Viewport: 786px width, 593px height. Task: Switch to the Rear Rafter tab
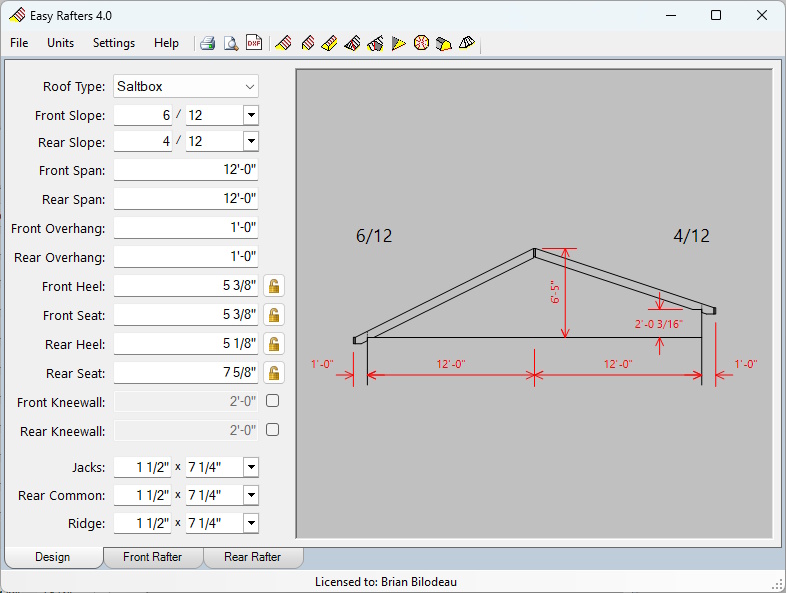(252, 557)
